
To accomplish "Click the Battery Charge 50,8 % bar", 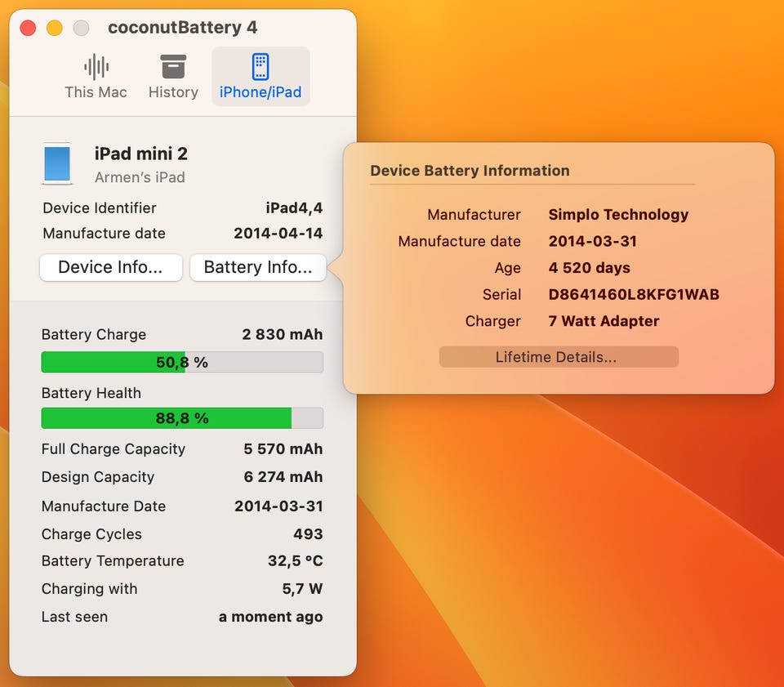I will pyautogui.click(x=182, y=362).
